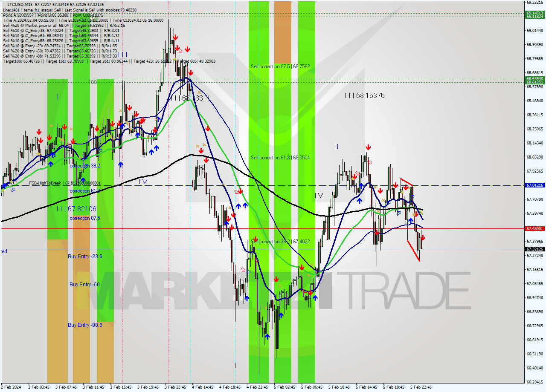Click the 68.25090 price axis value
The height and width of the screenshot is (392, 546).
coord(535,129)
